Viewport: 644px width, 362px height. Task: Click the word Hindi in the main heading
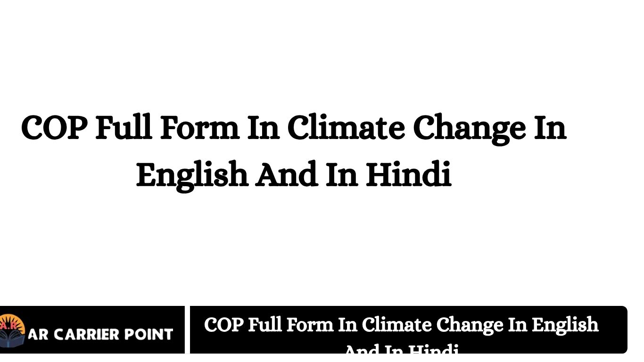(409, 175)
